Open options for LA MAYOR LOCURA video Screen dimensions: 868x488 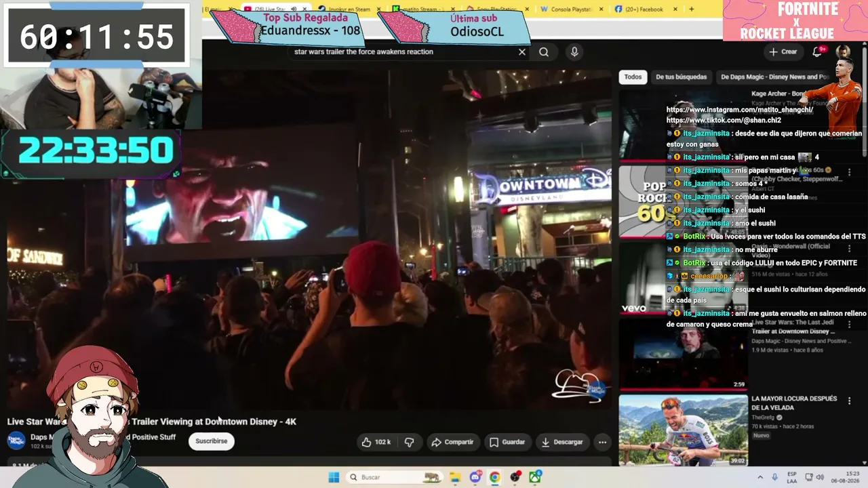point(849,401)
